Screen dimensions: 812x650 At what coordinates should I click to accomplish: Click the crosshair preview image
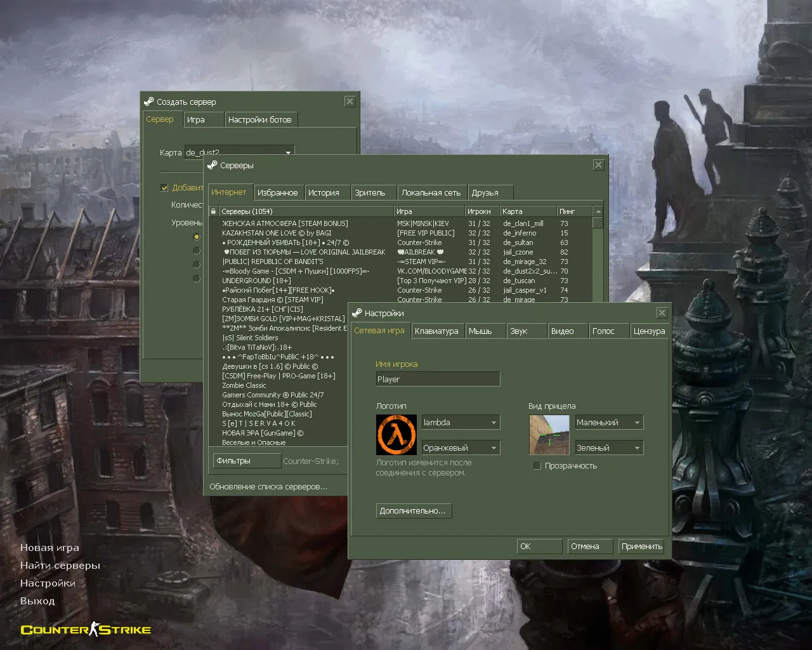tap(549, 435)
